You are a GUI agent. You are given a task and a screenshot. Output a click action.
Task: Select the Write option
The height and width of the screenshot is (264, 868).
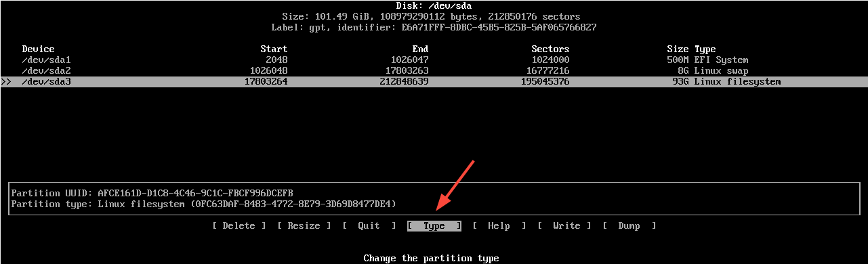[564, 226]
